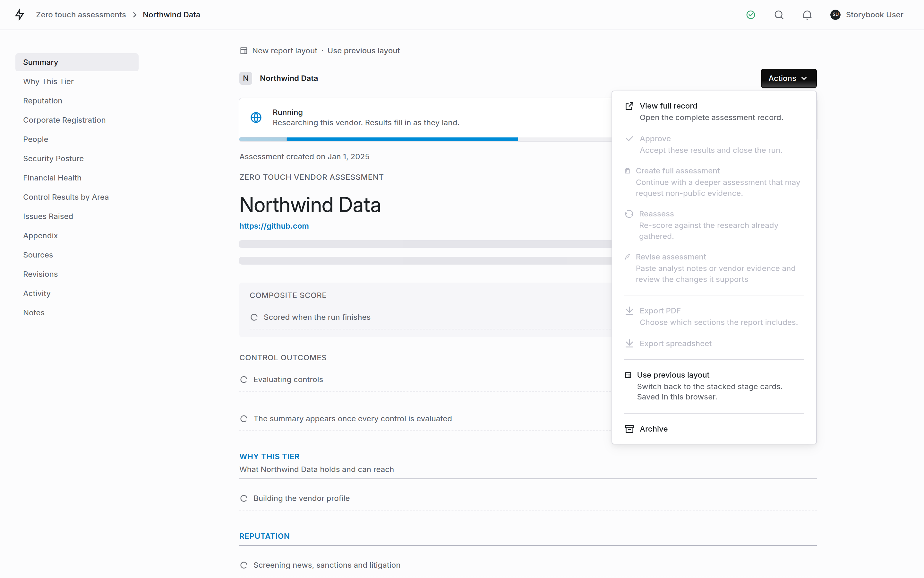Open Notes in sidebar

pos(77,313)
